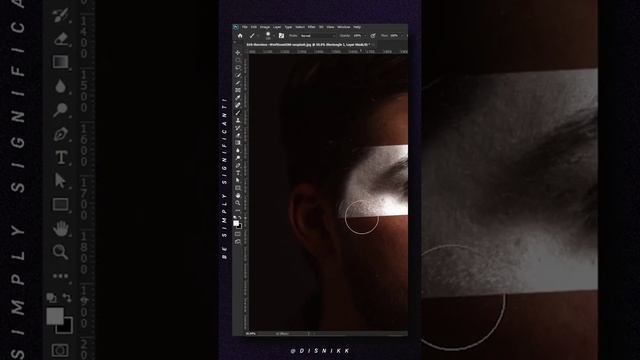640x360 pixels.
Task: Select the Eraser tool in central window's toolbar
Action: pos(238,135)
